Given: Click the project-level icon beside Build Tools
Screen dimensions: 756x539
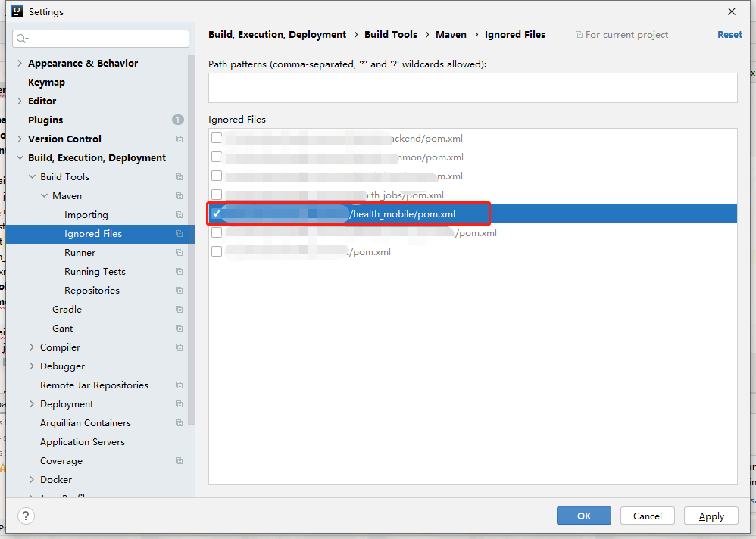Looking at the screenshot, I should 180,177.
